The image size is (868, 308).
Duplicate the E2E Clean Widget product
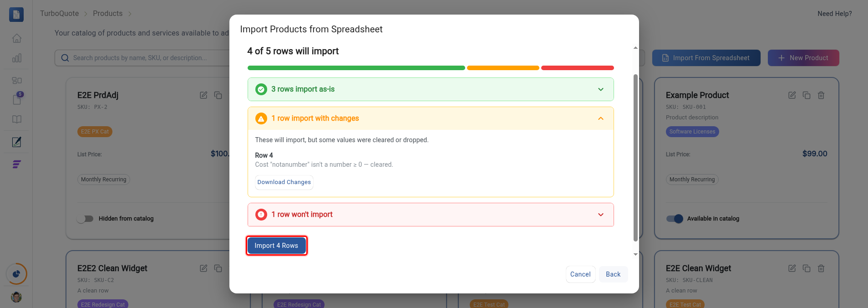[807, 268]
